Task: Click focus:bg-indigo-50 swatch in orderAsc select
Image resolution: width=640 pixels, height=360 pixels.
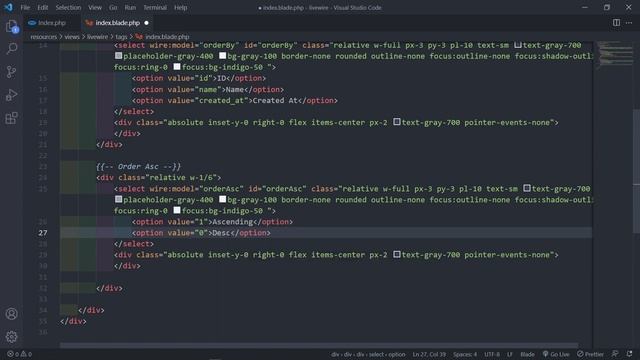Action: click(x=177, y=211)
